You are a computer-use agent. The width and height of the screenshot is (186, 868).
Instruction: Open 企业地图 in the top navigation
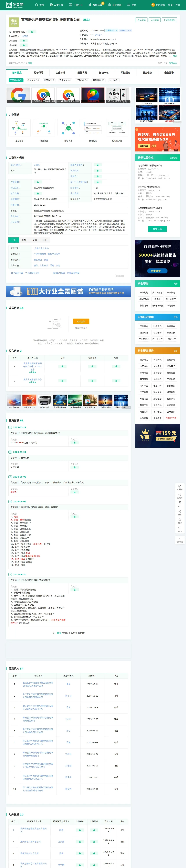[x=114, y=5]
